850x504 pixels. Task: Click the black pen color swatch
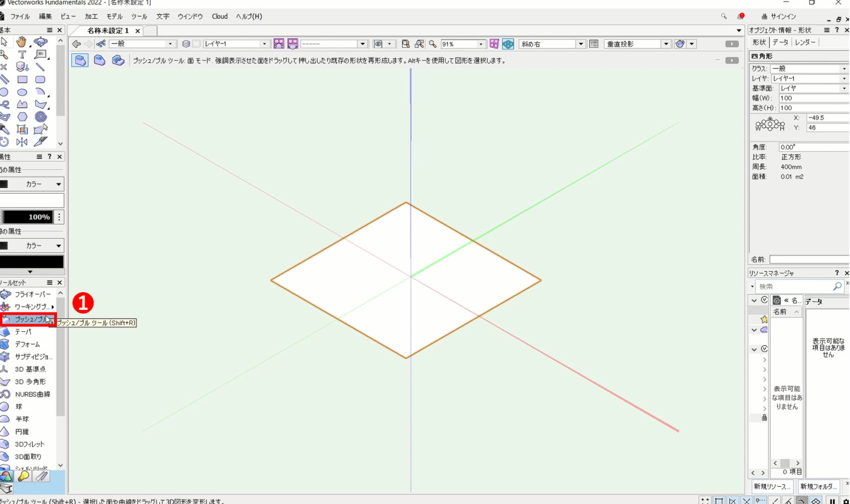point(32,262)
